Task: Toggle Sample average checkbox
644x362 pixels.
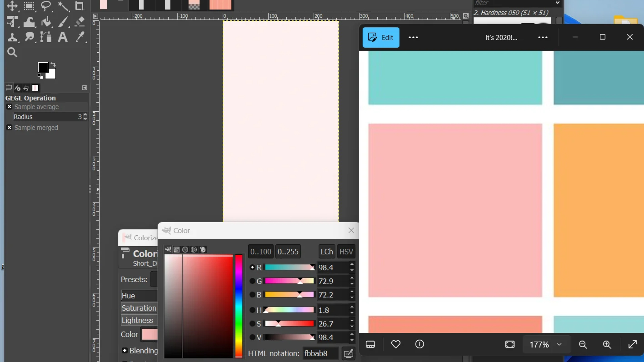Action: coord(9,106)
